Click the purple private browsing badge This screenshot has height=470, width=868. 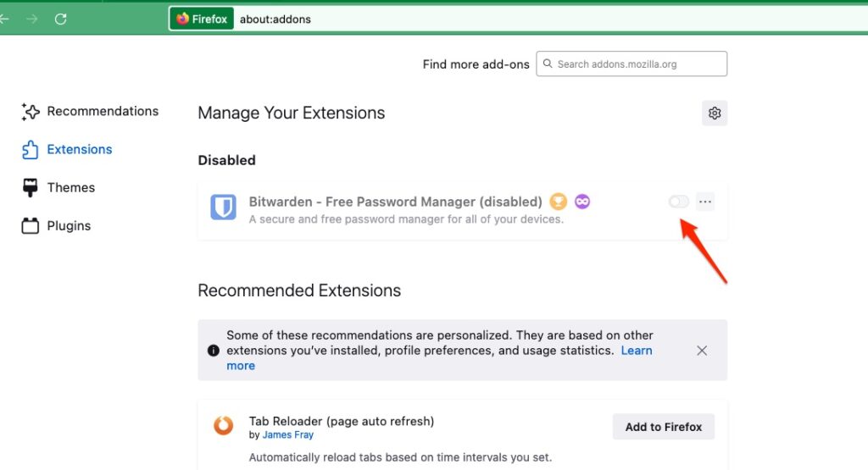581,202
